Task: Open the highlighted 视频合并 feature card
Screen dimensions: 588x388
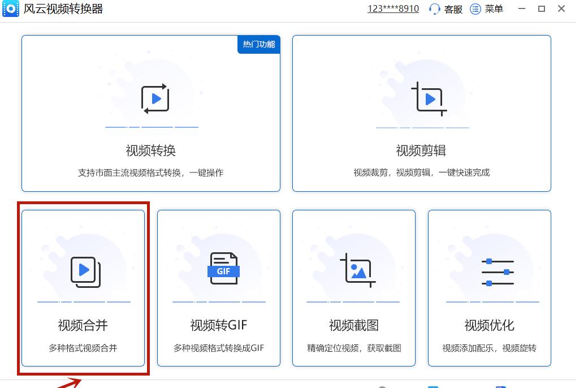Action: coord(83,288)
